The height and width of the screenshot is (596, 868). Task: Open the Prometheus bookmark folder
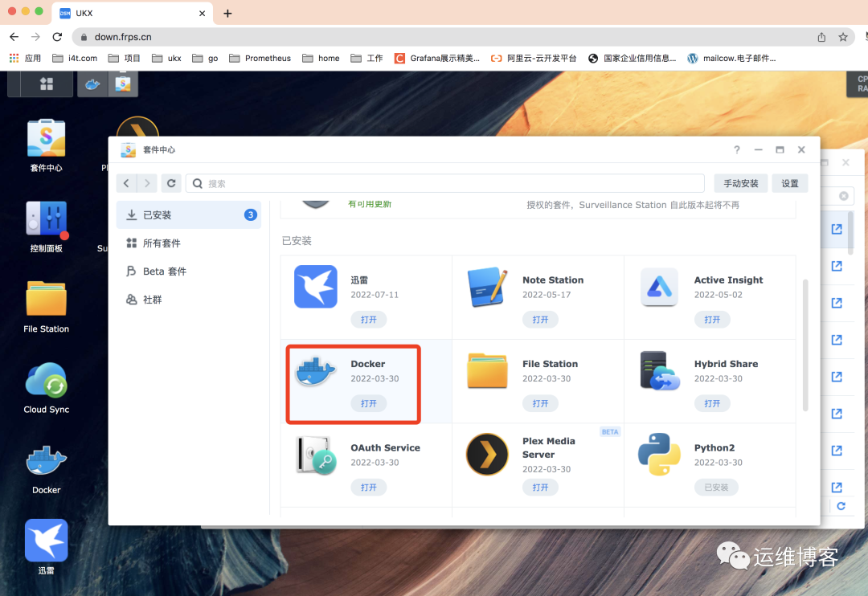[x=260, y=58]
